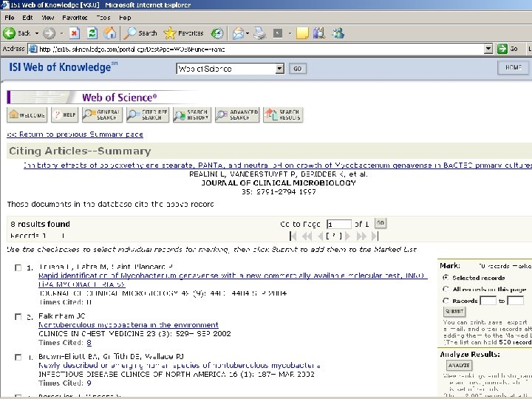
Task: Click the Mail envelope toolbar icon
Action: click(x=238, y=33)
